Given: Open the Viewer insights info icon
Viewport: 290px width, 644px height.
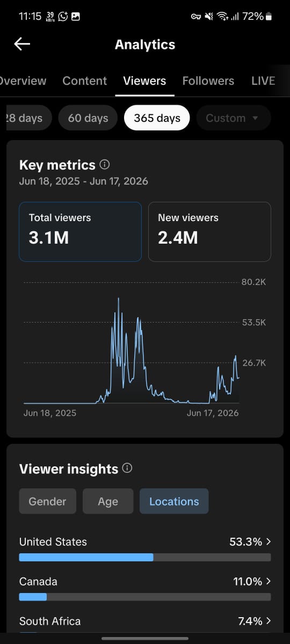Looking at the screenshot, I should click(x=127, y=469).
